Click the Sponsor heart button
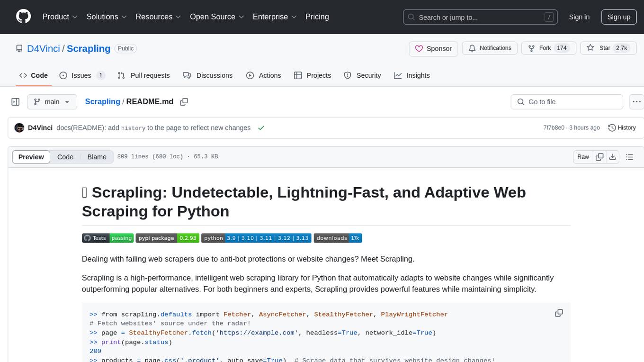The height and width of the screenshot is (362, 644). (433, 48)
